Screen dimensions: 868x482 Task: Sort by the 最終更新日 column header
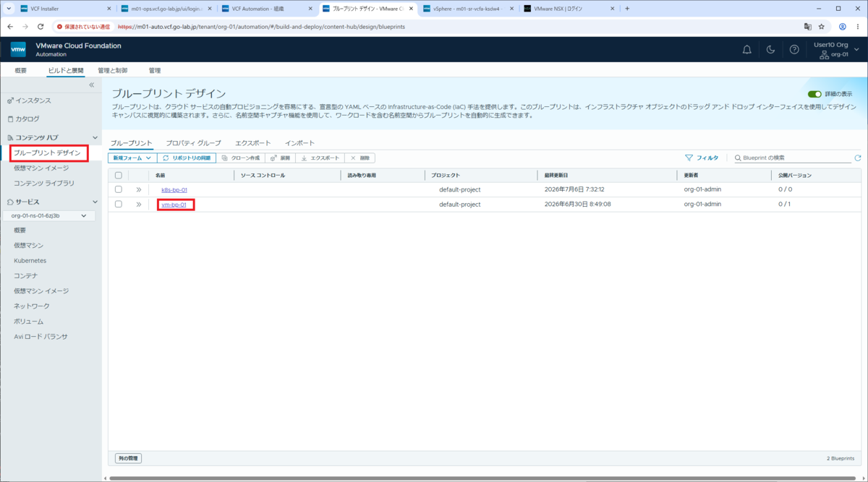click(x=556, y=176)
